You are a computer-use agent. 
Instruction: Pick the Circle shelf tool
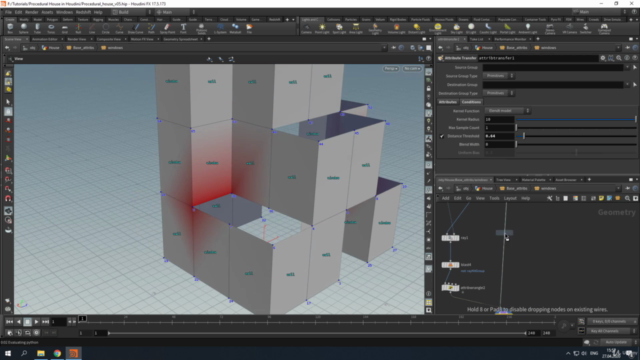click(x=105, y=28)
